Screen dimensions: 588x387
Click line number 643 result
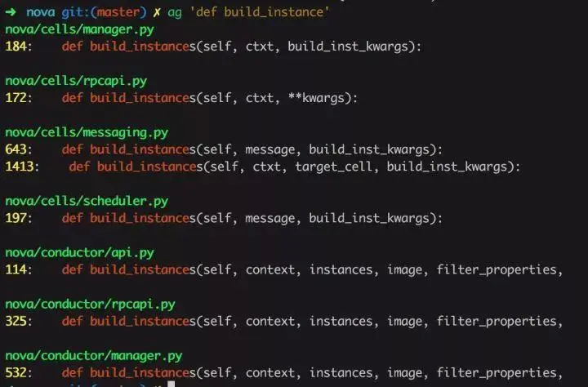[x=16, y=149]
